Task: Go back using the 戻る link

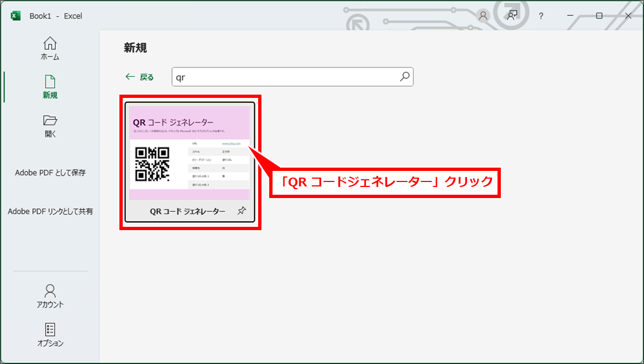Action: [x=140, y=77]
